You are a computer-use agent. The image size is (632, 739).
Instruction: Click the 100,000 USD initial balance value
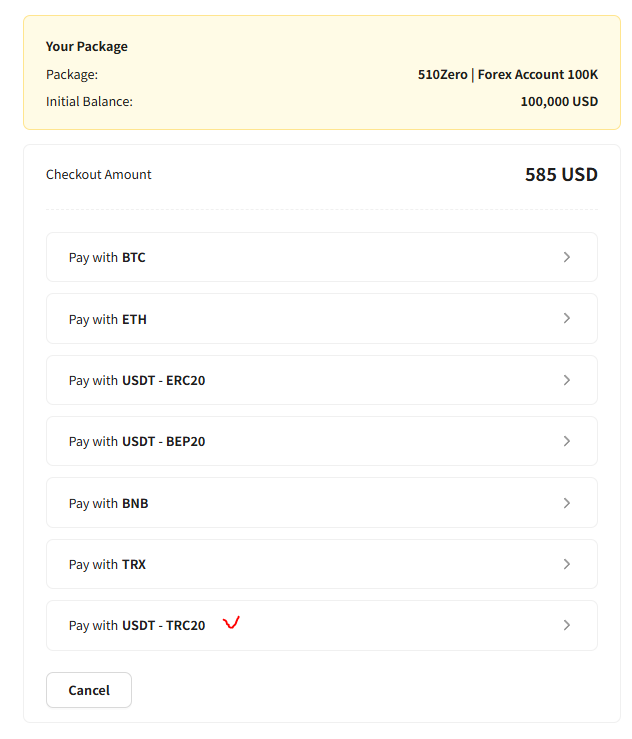pyautogui.click(x=559, y=102)
